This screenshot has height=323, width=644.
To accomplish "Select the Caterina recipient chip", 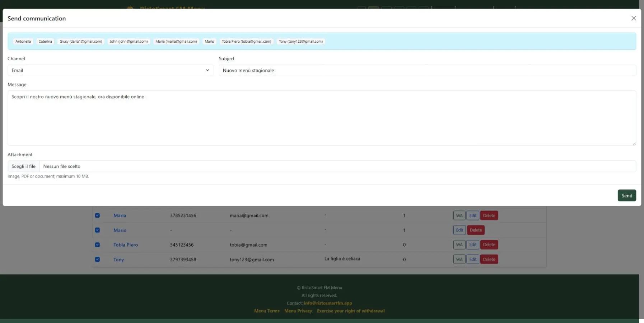I will click(45, 42).
